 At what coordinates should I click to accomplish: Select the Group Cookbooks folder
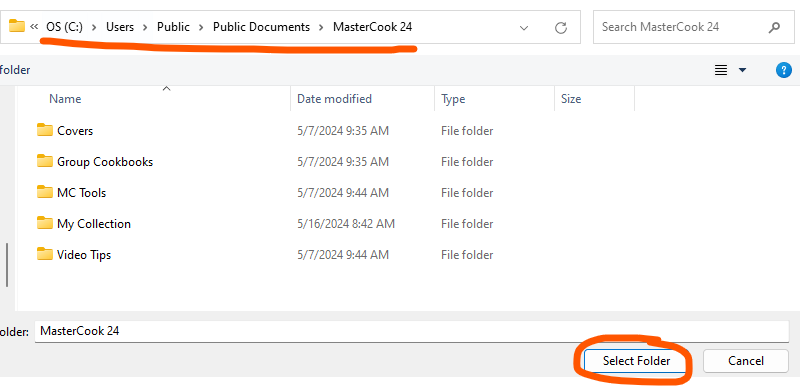pos(105,162)
